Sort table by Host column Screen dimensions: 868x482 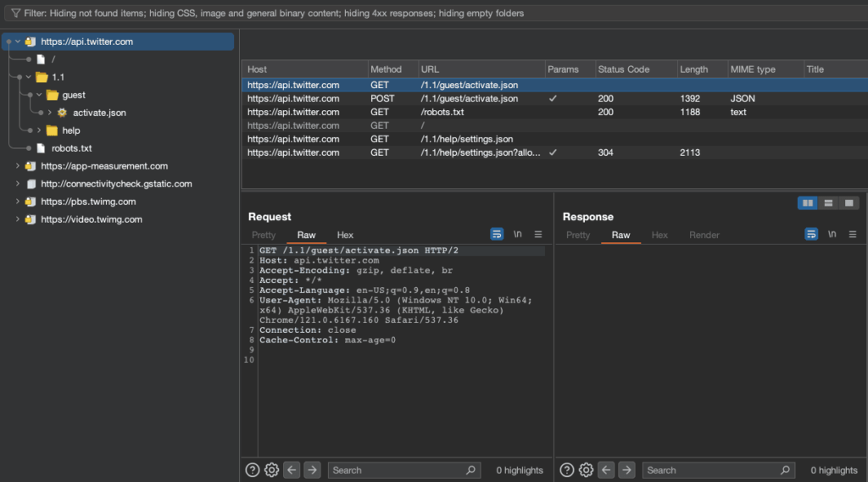pos(305,69)
